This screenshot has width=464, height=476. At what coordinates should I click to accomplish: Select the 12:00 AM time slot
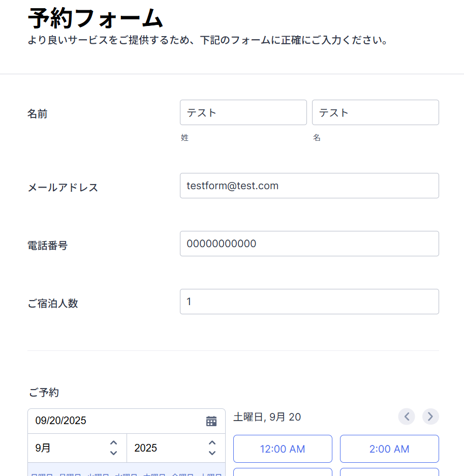pos(283,449)
